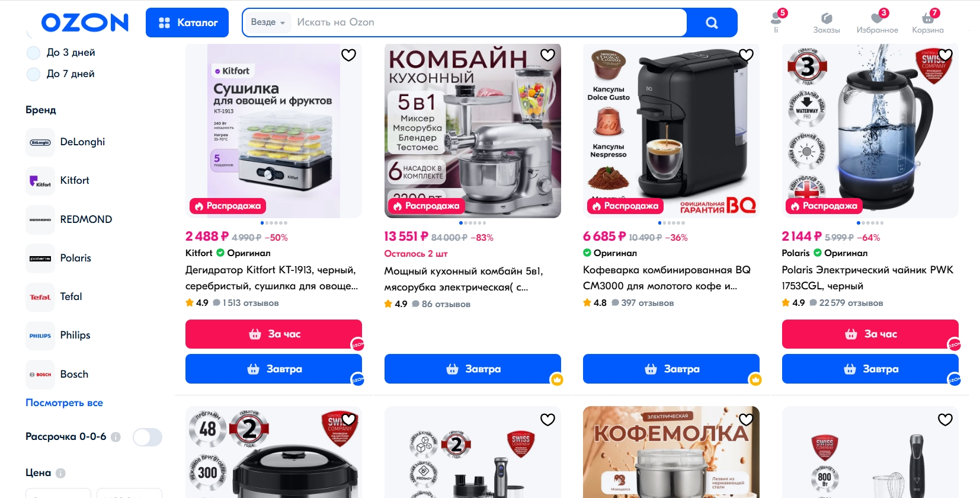Expand brand list with Посмотреть все

tap(64, 403)
